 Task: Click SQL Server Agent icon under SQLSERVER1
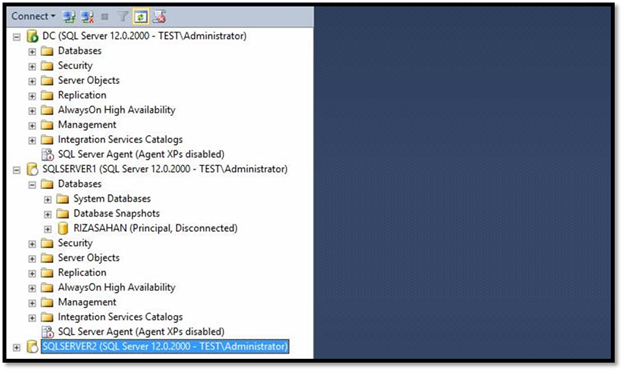pyautogui.click(x=48, y=332)
